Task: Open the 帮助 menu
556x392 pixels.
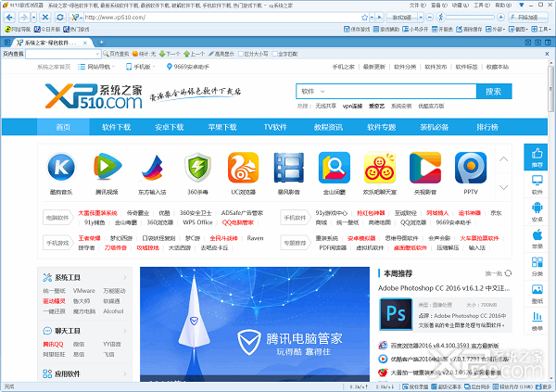Action: coord(503,5)
